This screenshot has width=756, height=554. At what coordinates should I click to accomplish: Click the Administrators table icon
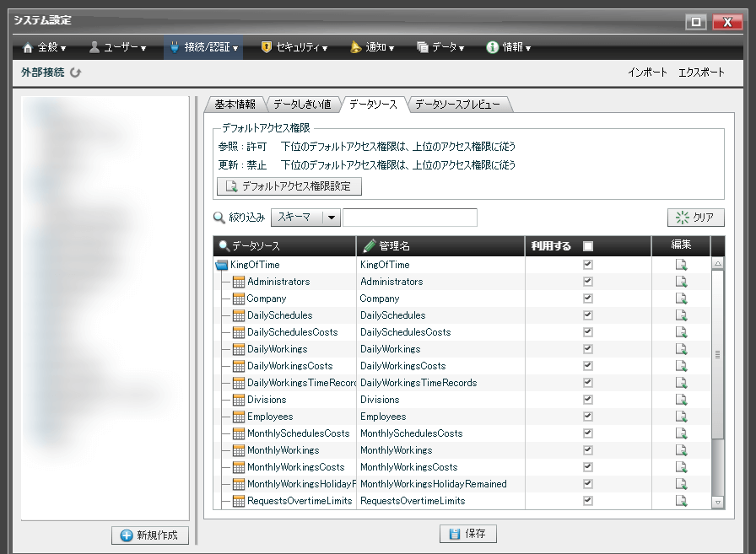pos(239,282)
